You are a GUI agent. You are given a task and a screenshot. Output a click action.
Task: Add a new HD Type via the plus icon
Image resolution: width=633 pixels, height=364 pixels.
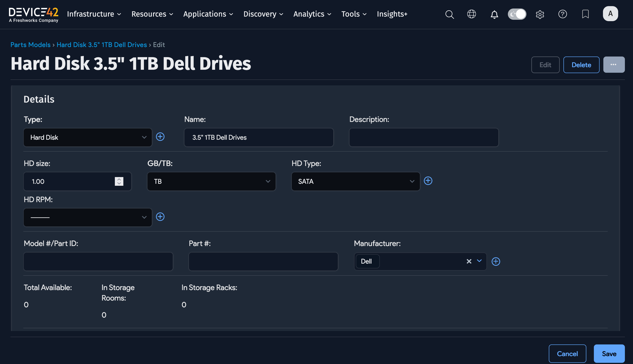click(x=428, y=181)
